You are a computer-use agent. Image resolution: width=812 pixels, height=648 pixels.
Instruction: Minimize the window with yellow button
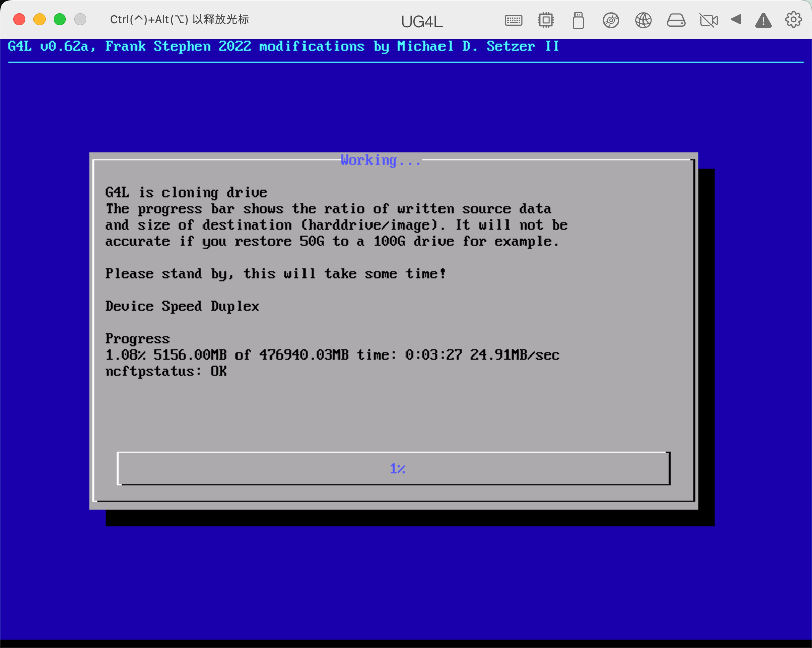[40, 19]
